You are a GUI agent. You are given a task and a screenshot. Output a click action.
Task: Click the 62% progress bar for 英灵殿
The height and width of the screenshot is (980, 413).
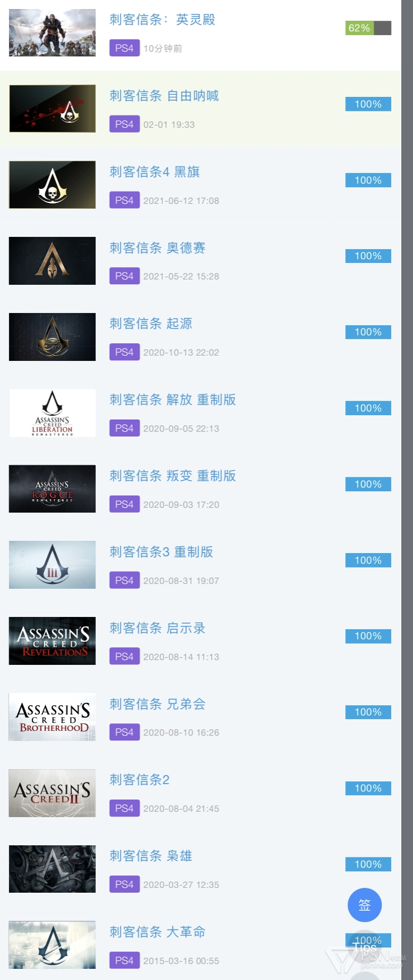pos(368,28)
